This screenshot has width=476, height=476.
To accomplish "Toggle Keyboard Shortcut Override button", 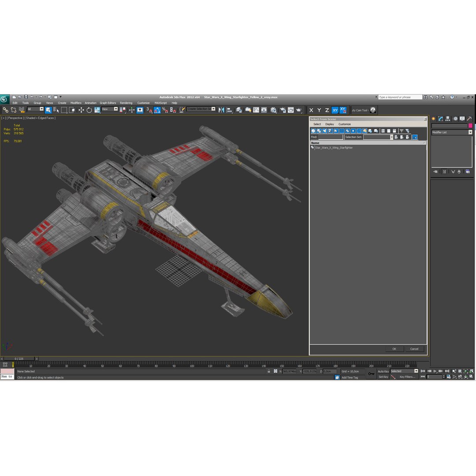I will [140, 110].
